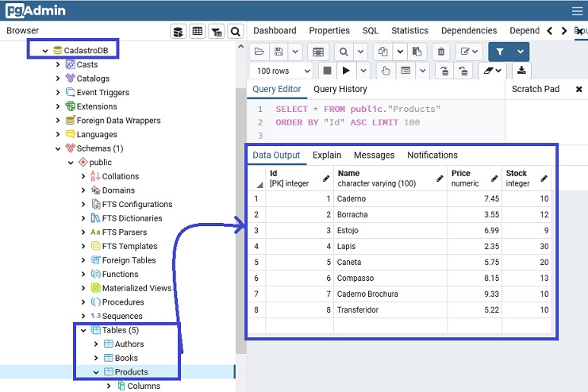Open the Query Tool in Browser panel
The image size is (588, 392).
coord(179,31)
